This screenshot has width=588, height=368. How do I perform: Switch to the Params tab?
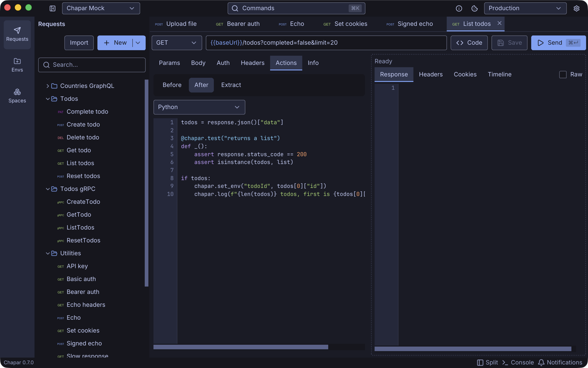pos(169,63)
